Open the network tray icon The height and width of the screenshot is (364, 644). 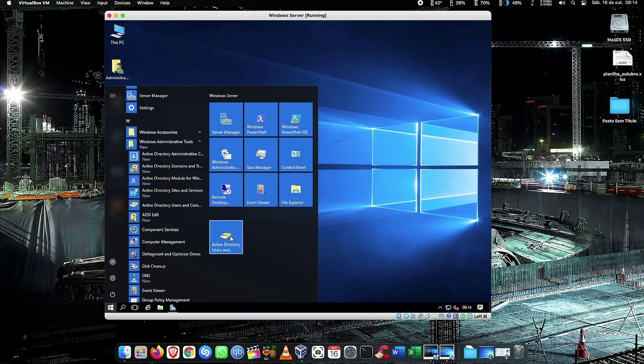coord(448,307)
